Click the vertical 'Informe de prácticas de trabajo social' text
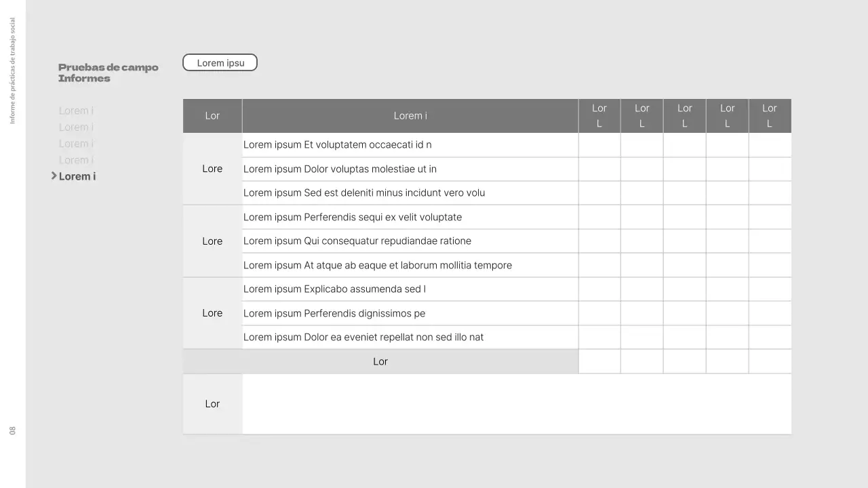868x488 pixels. 12,71
